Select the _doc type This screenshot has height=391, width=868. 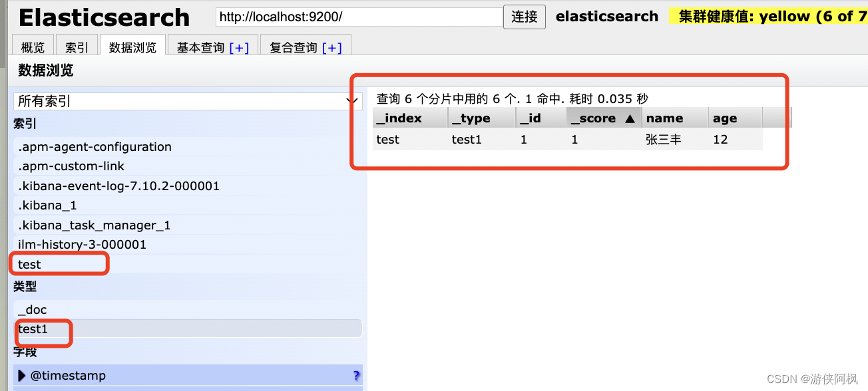click(188, 310)
